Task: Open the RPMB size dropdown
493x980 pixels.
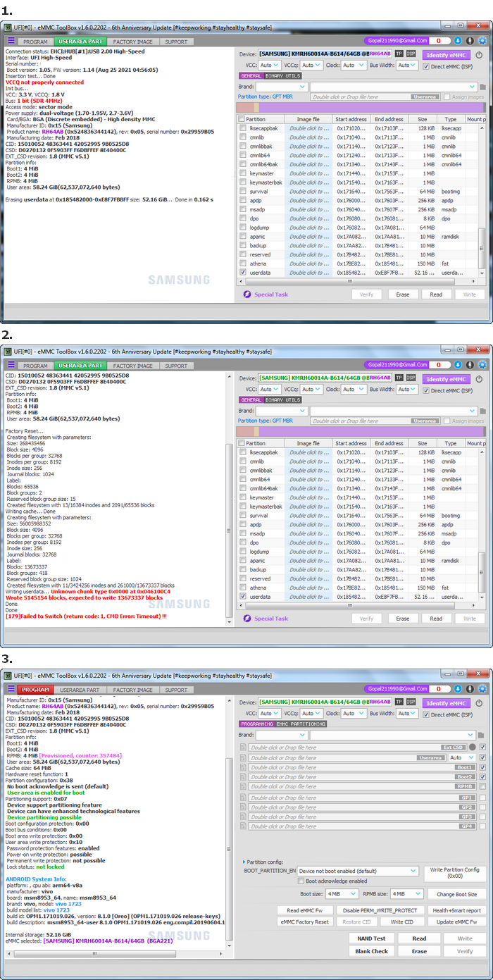Action: [407, 893]
